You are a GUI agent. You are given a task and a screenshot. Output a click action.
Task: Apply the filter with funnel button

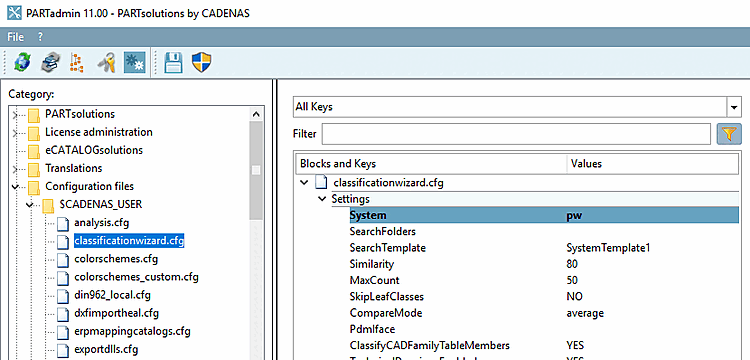pos(728,134)
